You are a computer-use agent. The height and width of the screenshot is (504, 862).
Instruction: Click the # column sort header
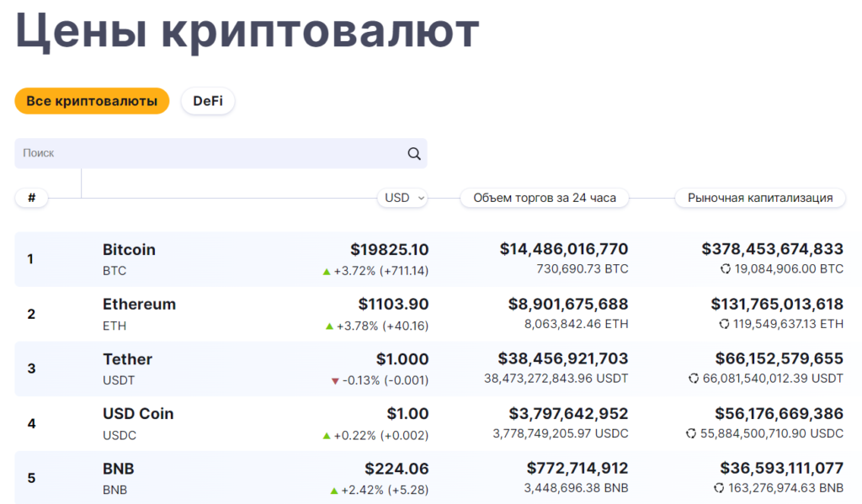[x=31, y=198]
